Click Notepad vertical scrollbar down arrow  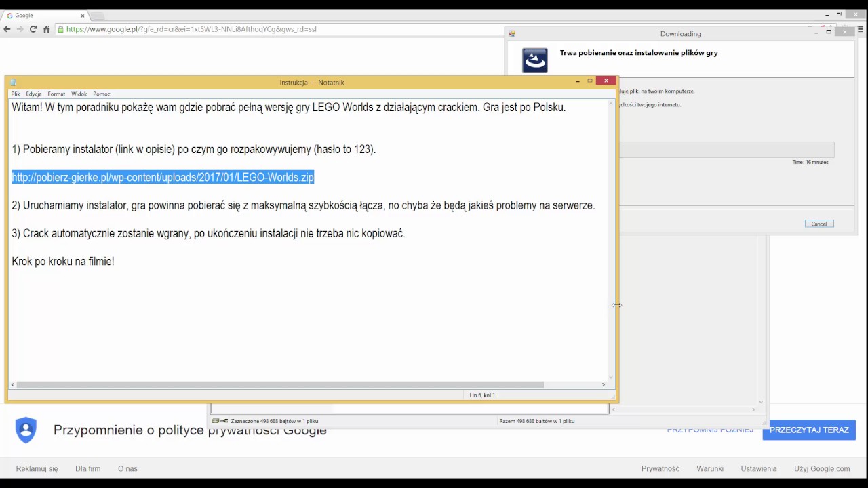tap(611, 377)
